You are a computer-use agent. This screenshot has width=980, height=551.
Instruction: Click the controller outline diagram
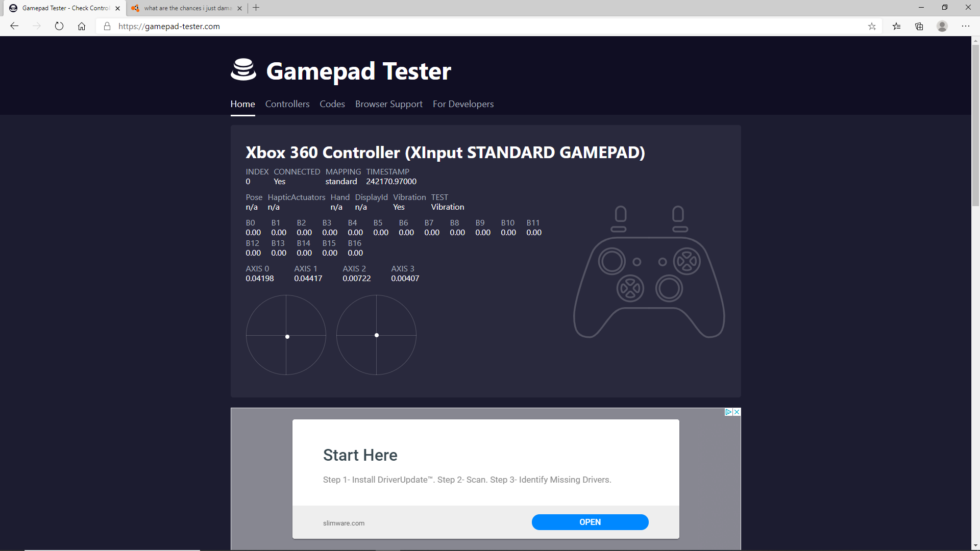(649, 271)
